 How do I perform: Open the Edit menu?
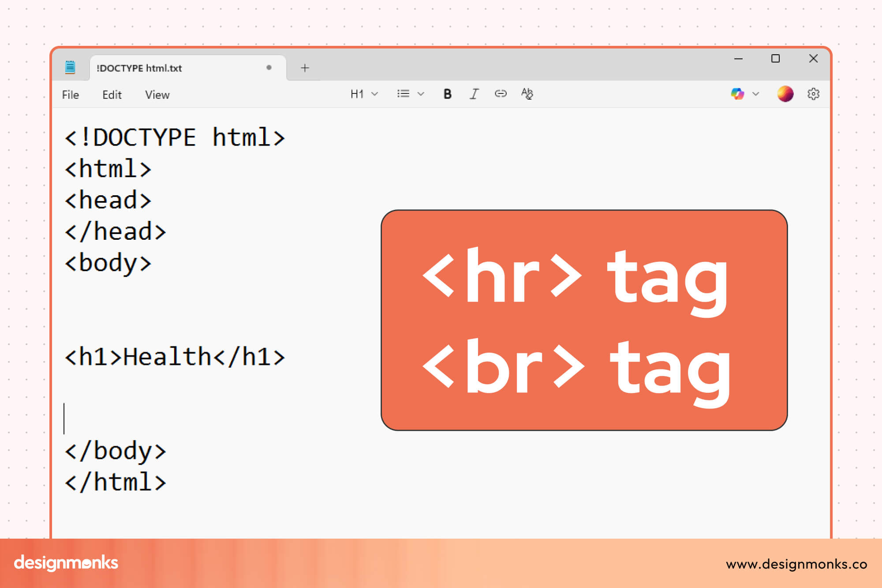point(112,94)
